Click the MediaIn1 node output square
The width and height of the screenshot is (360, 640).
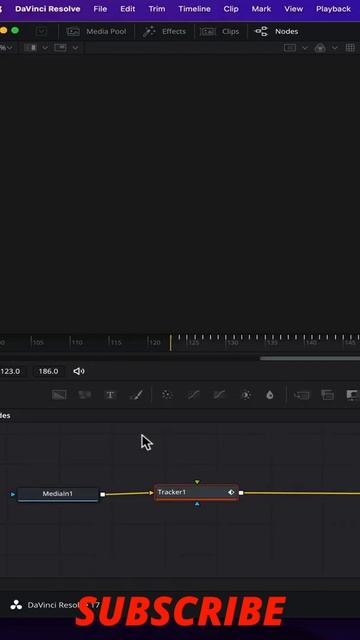tap(102, 494)
